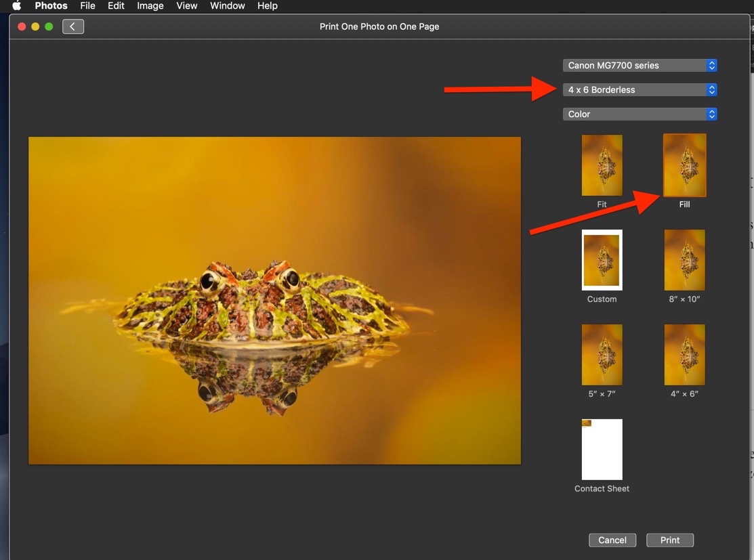754x560 pixels.
Task: Choose the 8" × 10" layout thumbnail
Action: tap(684, 260)
